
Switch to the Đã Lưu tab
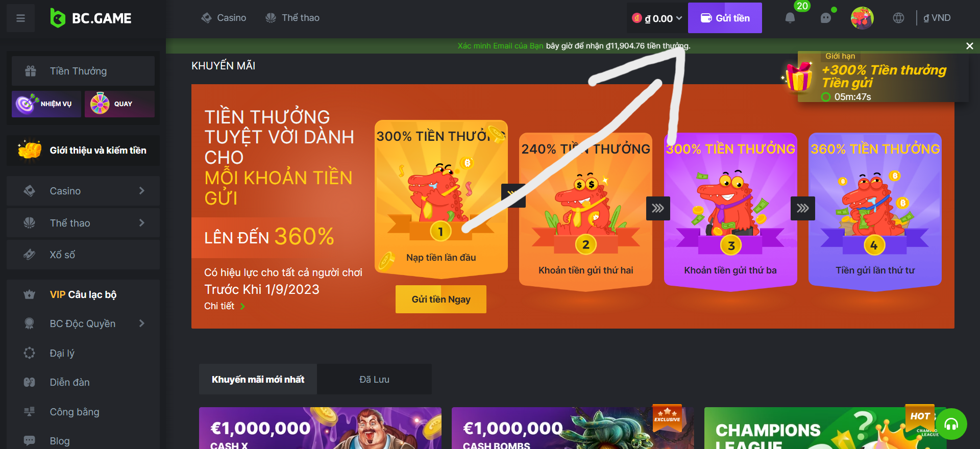coord(374,379)
